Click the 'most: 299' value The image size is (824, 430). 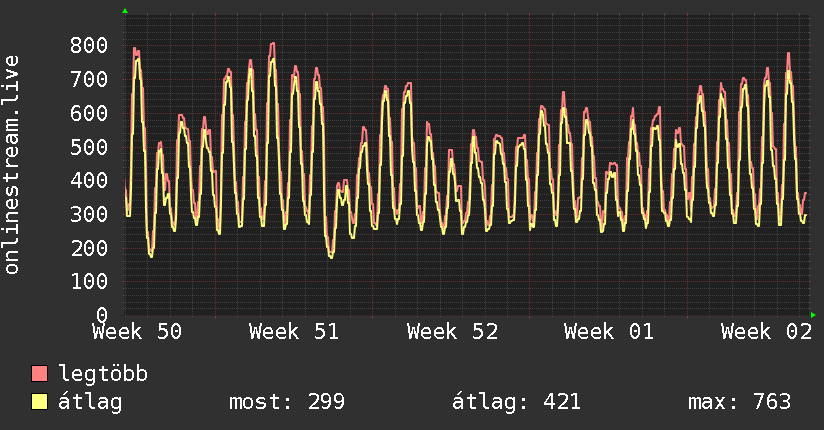click(x=287, y=402)
